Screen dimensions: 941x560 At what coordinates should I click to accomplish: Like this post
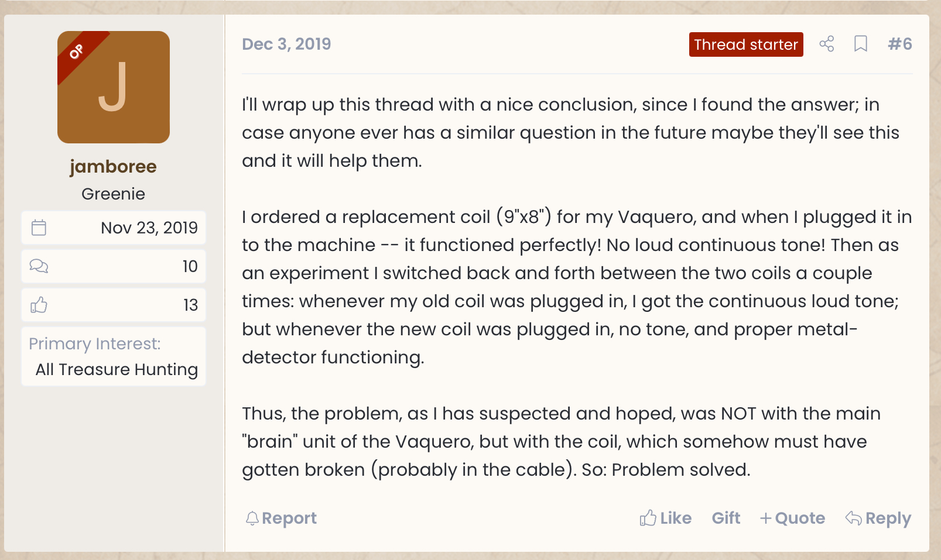[x=666, y=518]
